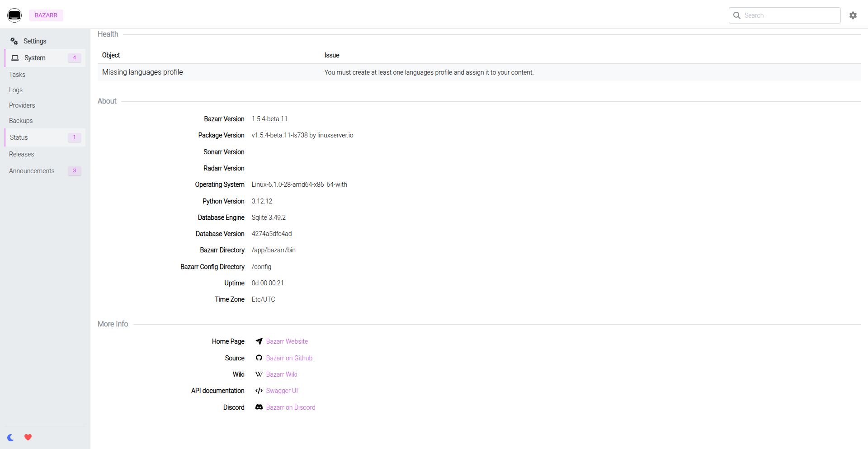Screen dimensions: 868x449
Task: Click the search magnifier icon
Action: pyautogui.click(x=737, y=15)
